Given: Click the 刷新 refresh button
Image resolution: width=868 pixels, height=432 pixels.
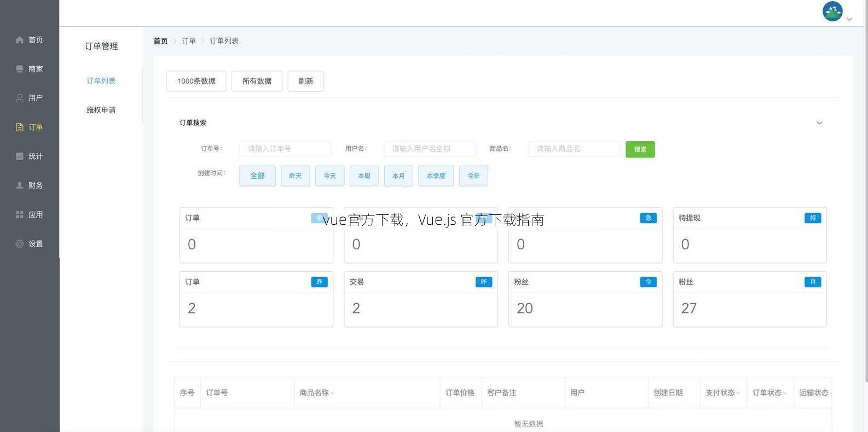Looking at the screenshot, I should pos(305,81).
